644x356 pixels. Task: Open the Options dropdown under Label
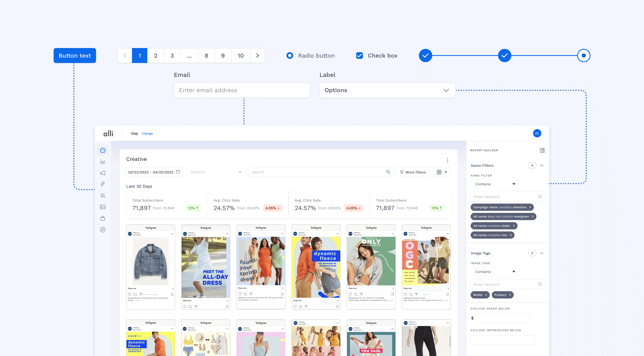pos(387,90)
